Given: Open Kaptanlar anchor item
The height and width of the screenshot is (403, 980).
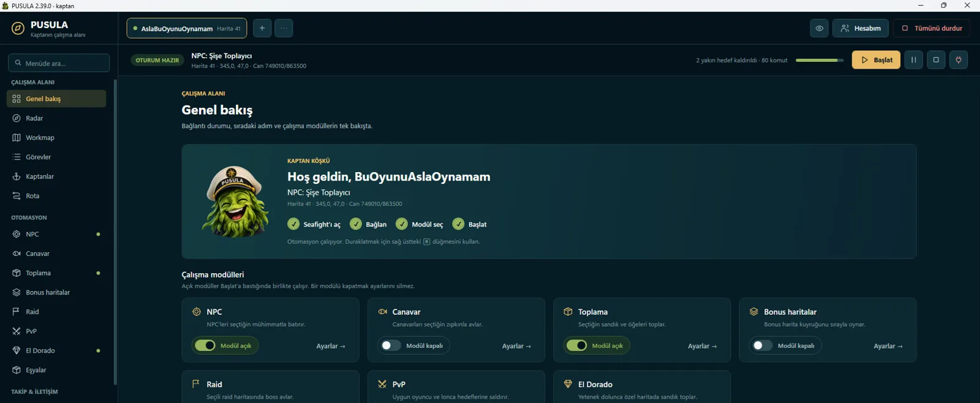Looking at the screenshot, I should coord(56,176).
